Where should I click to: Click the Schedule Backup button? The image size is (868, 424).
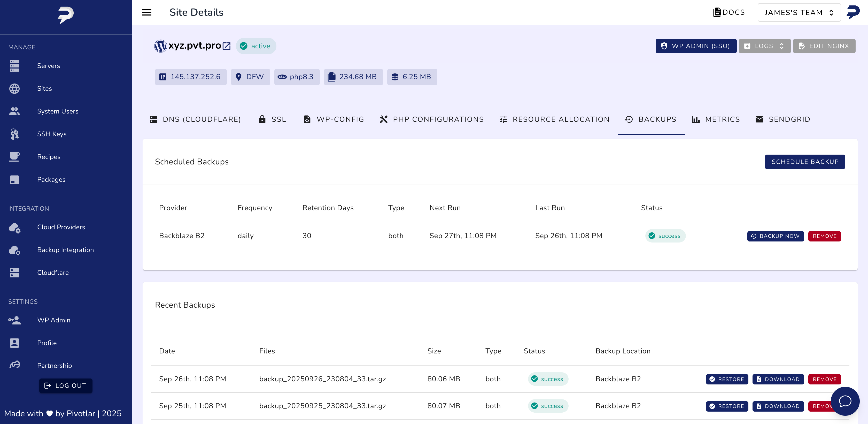pos(805,162)
